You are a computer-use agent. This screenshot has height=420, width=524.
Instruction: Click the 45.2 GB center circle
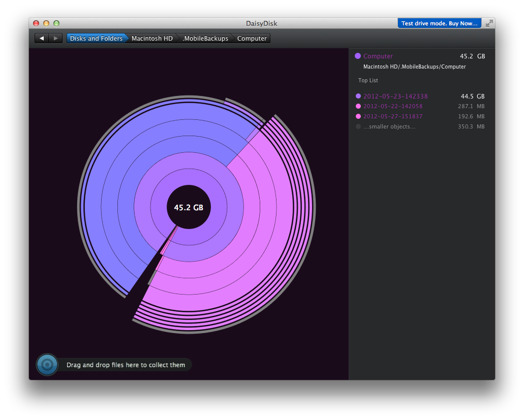(189, 208)
